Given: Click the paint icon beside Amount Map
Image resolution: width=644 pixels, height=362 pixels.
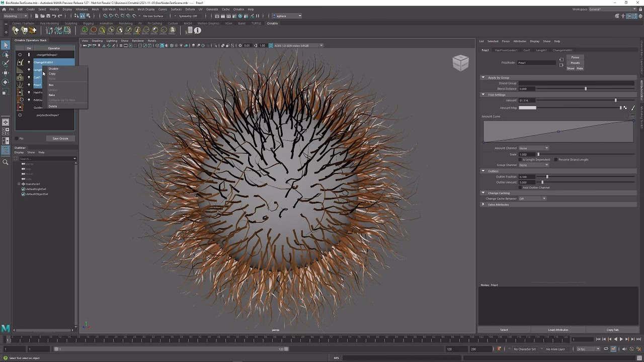Looking at the screenshot, I should coord(632,108).
